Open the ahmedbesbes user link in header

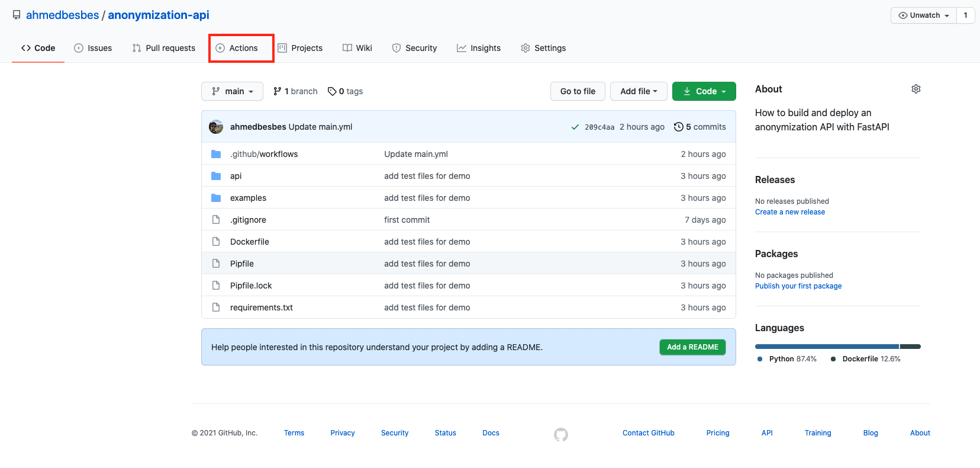tap(63, 15)
